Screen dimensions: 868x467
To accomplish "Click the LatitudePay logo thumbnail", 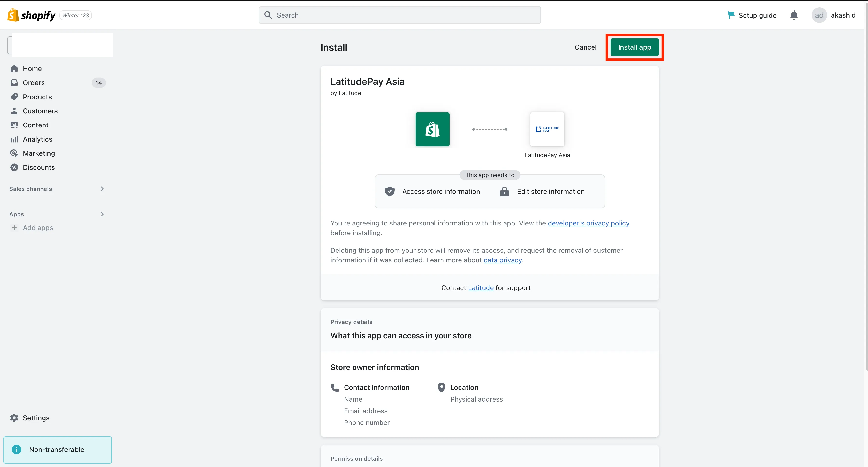I will point(547,129).
